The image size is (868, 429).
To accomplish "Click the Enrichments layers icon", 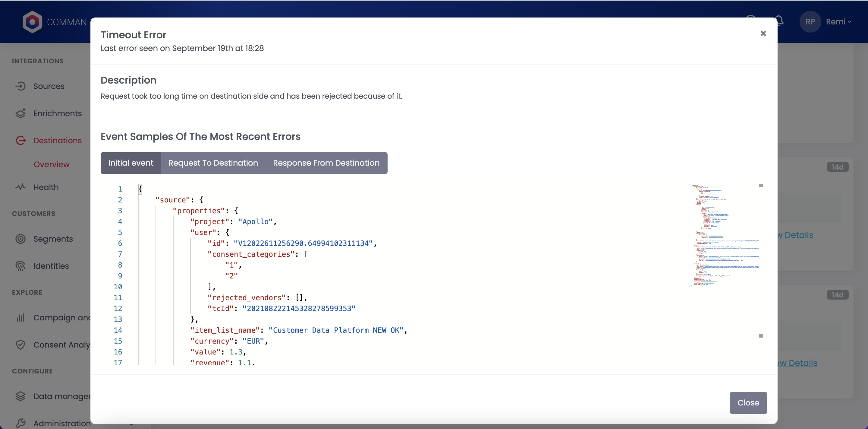I will (20, 113).
